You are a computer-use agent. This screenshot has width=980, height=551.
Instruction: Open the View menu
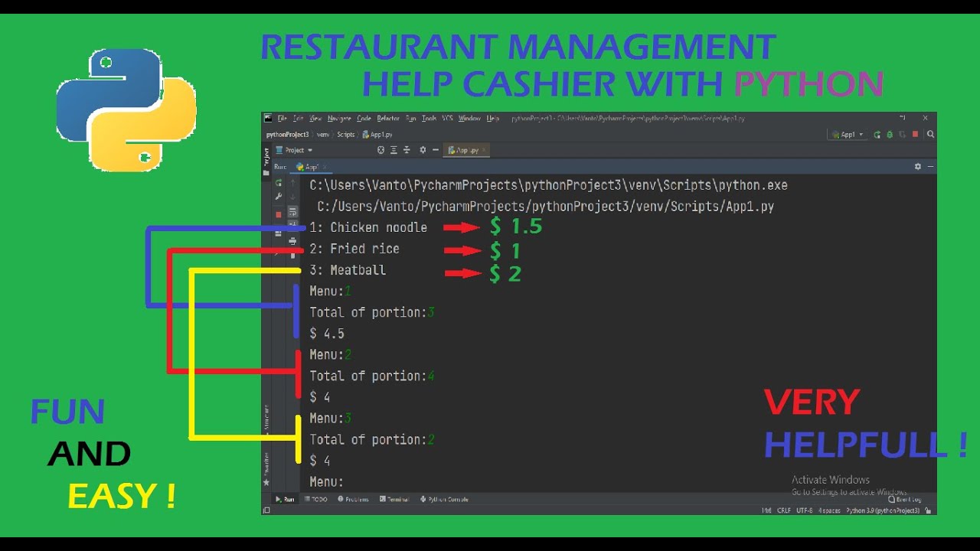pos(315,119)
